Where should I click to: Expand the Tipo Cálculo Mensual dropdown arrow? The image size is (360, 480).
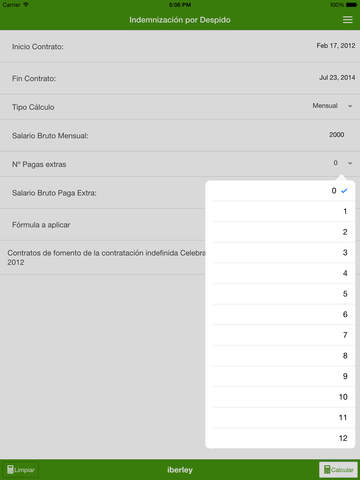350,106
